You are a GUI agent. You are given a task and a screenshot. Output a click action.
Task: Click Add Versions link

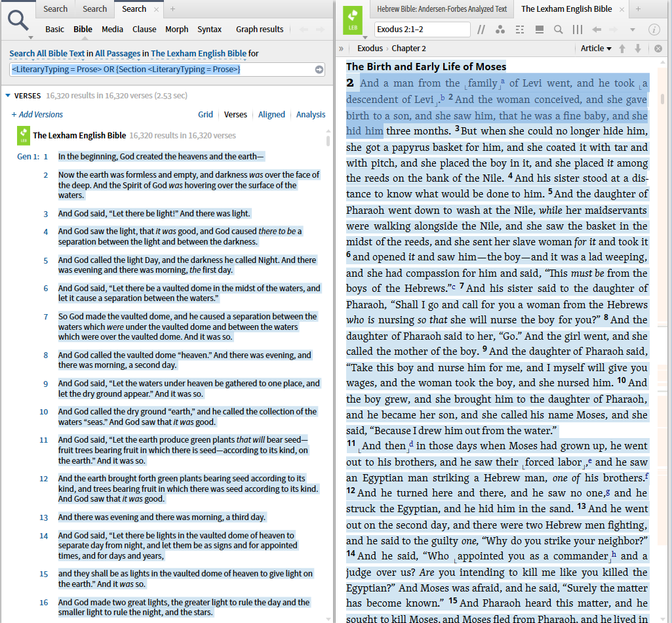pyautogui.click(x=37, y=115)
